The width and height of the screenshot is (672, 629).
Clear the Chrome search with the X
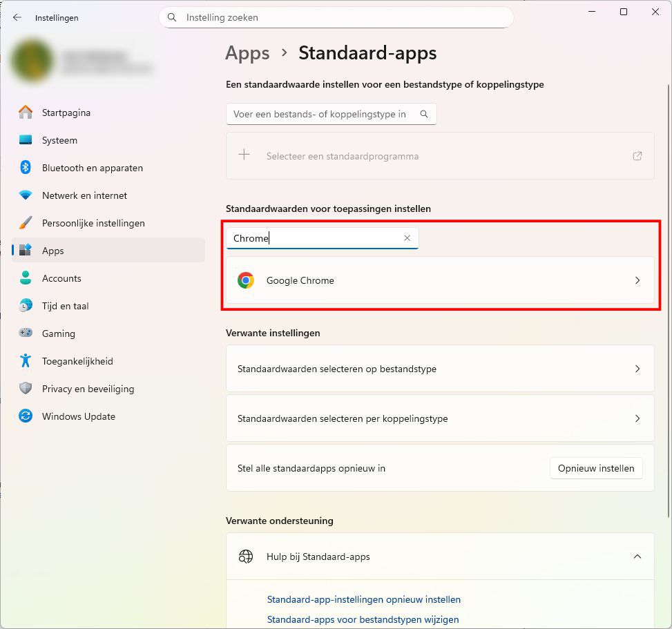coord(407,238)
